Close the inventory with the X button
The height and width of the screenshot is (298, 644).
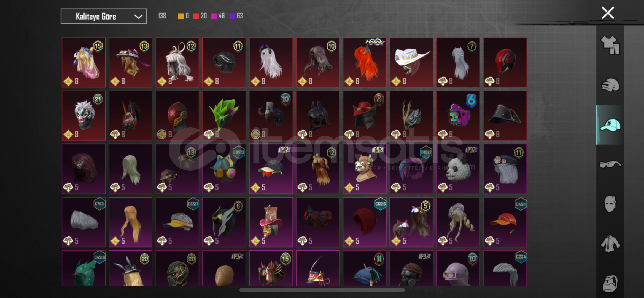pyautogui.click(x=608, y=13)
